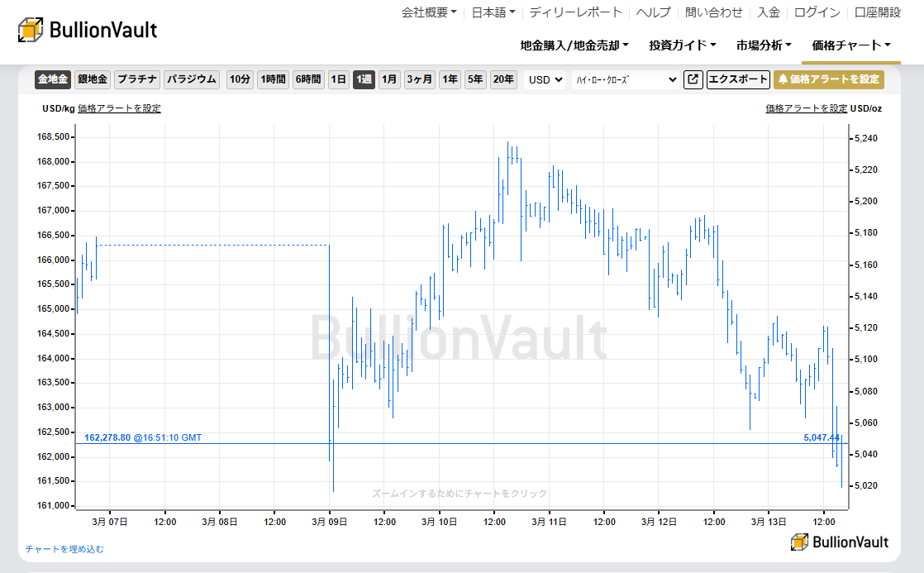This screenshot has width=924, height=573.
Task: Open chart in new window via popup icon
Action: (693, 79)
